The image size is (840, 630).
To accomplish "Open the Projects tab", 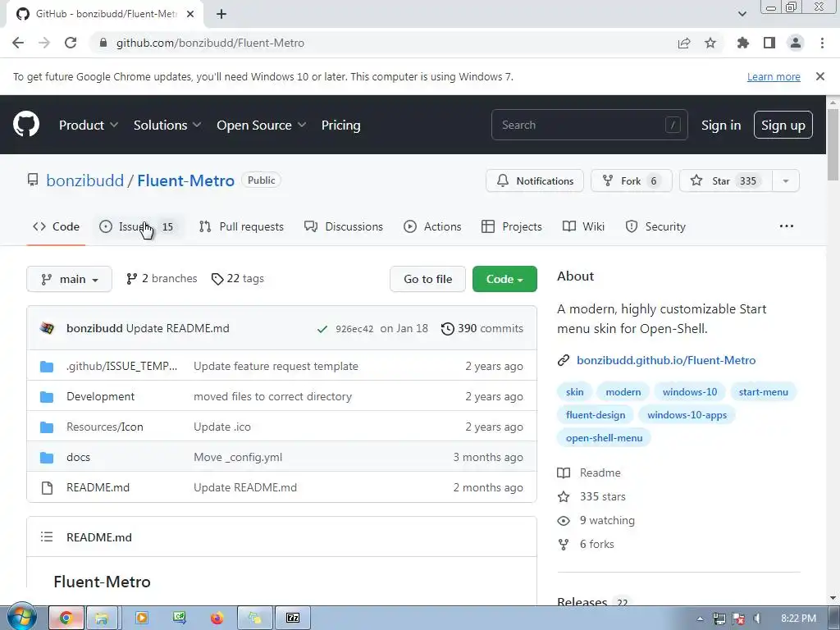I will click(512, 226).
